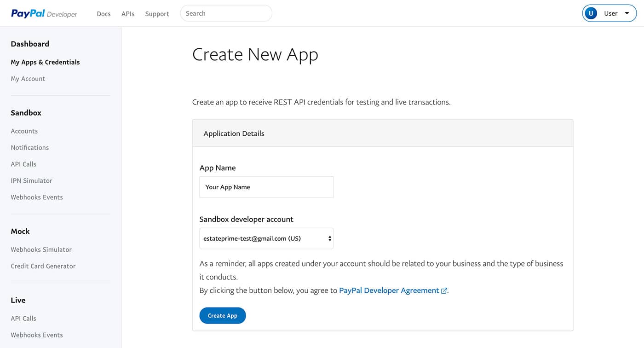The image size is (644, 348).
Task: Click into the top Search box
Action: click(226, 13)
